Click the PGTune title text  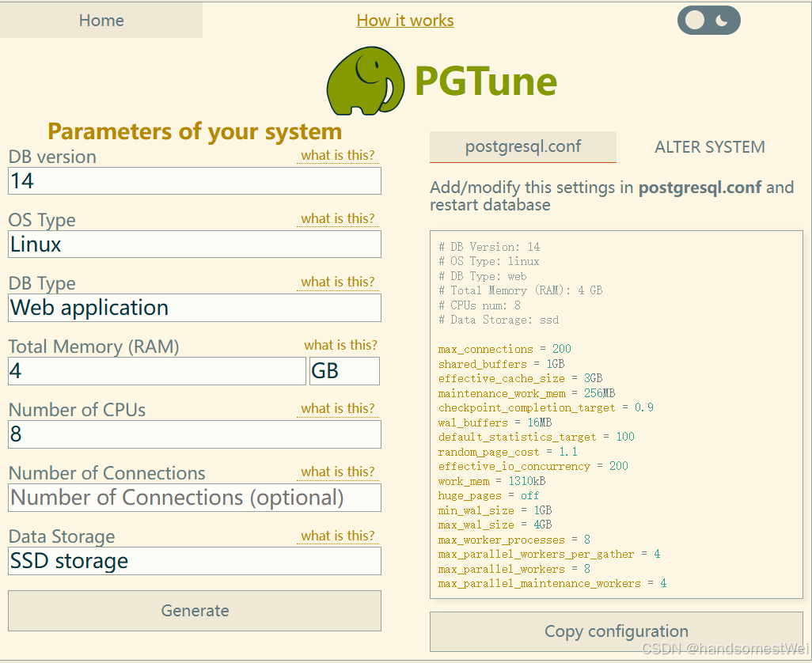point(486,81)
